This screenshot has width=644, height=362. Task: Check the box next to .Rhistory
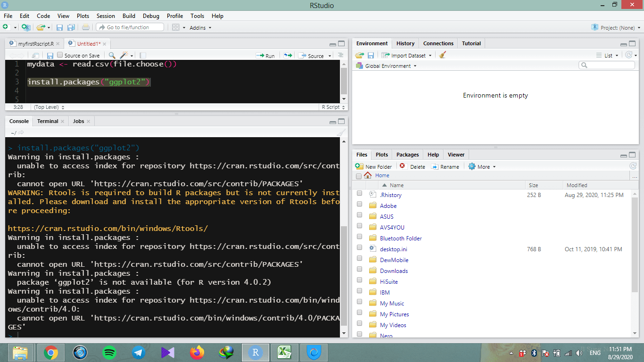(359, 195)
